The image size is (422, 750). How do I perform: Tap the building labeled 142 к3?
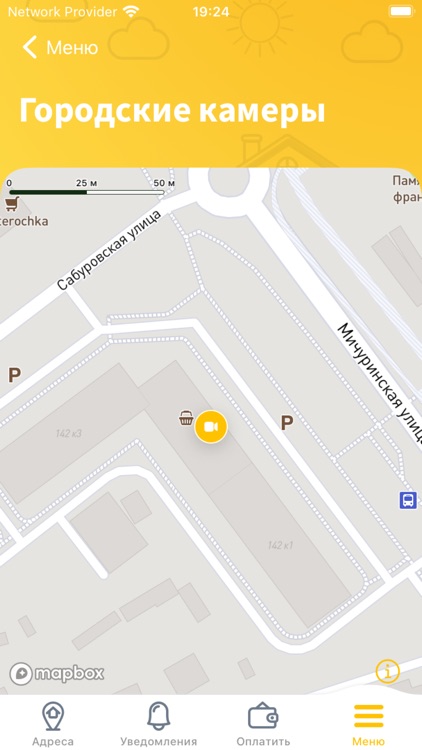pos(68,434)
